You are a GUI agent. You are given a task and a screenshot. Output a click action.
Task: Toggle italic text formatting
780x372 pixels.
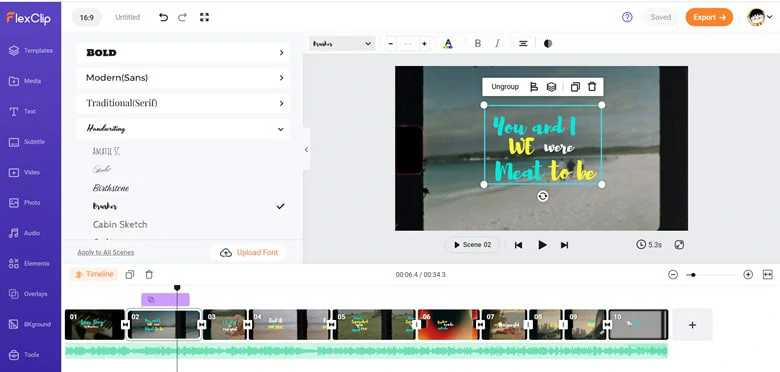click(x=497, y=44)
